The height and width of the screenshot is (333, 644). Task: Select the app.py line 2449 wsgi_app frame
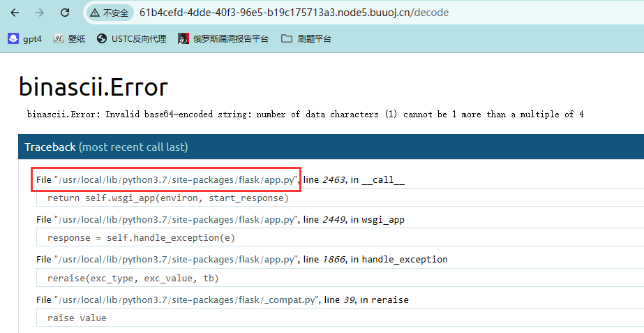click(x=220, y=220)
